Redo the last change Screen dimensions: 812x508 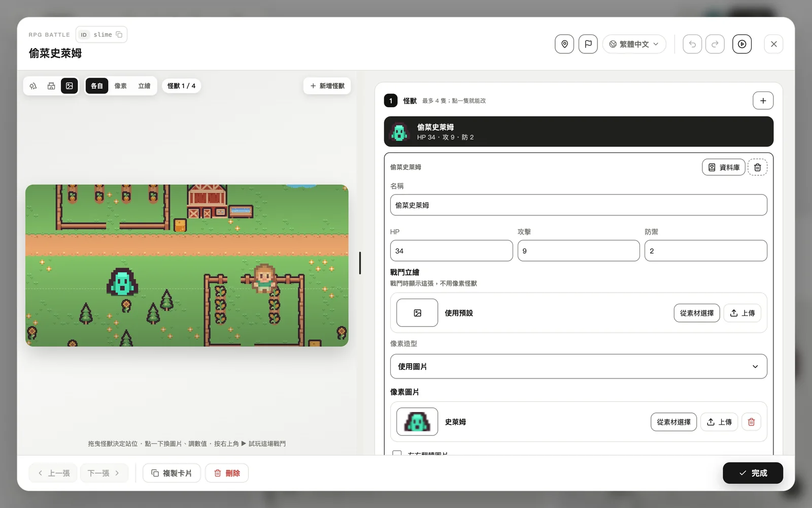(x=715, y=44)
